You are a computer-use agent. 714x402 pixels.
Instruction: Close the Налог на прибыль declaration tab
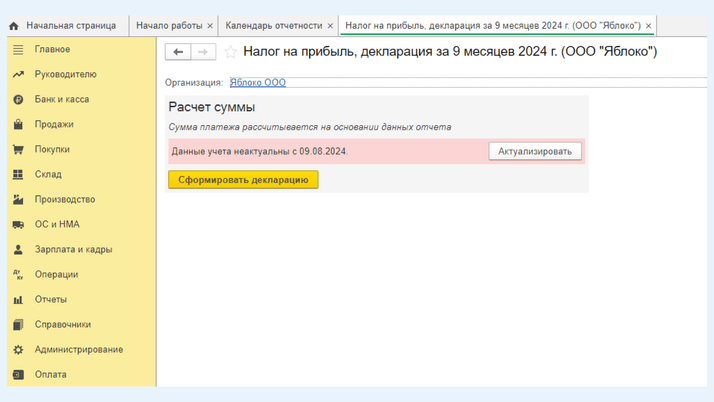click(x=648, y=26)
